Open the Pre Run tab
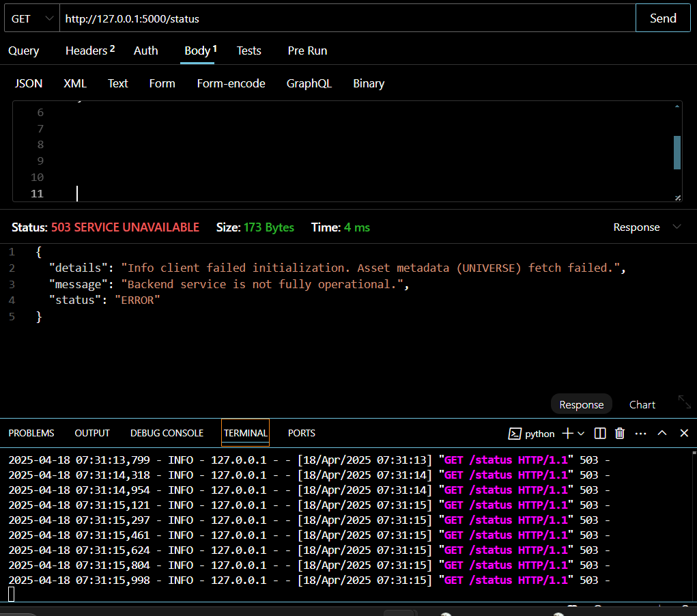The height and width of the screenshot is (616, 697). pyautogui.click(x=307, y=51)
